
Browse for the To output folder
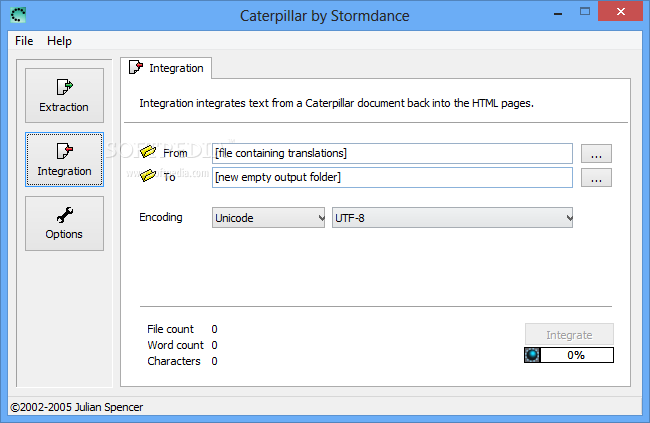pos(596,178)
